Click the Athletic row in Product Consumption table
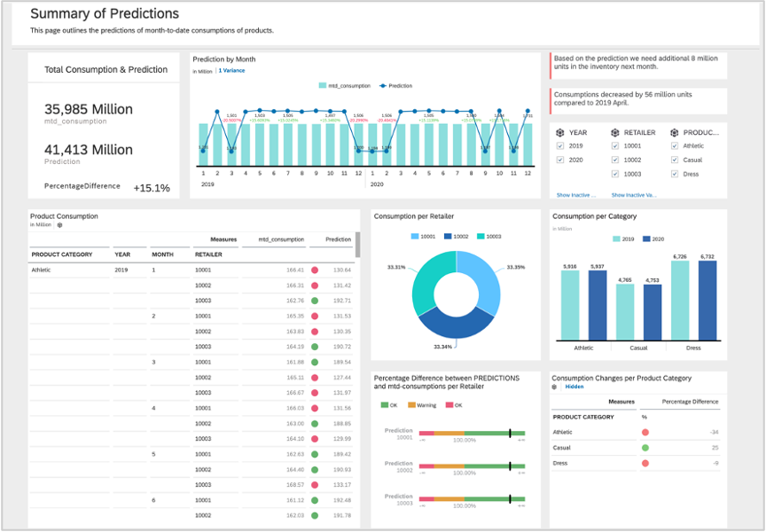Screen dimensions: 766x532 pyautogui.click(x=191, y=270)
